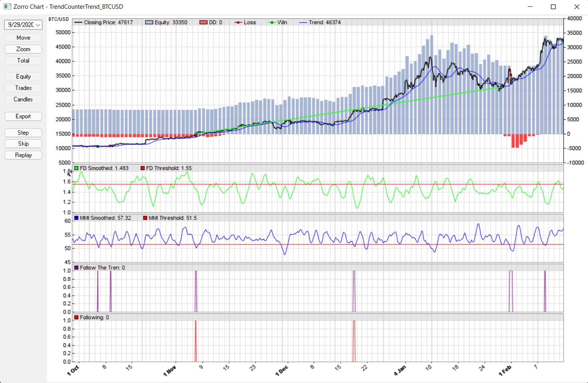Click the black Closing Price line icon

click(x=78, y=23)
